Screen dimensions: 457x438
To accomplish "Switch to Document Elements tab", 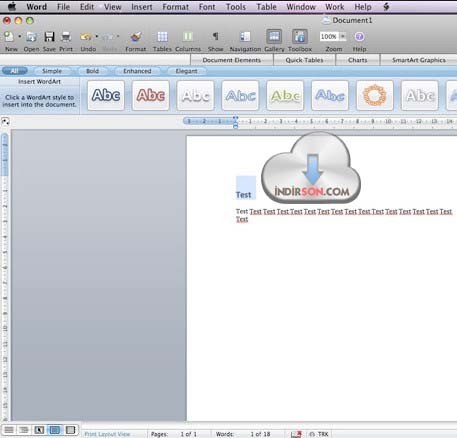I will [232, 60].
